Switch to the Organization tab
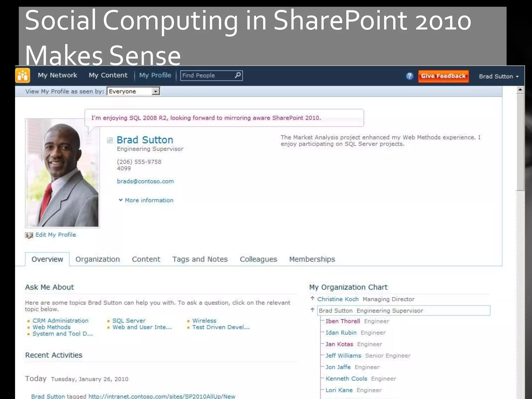The image size is (532, 399). click(x=98, y=259)
